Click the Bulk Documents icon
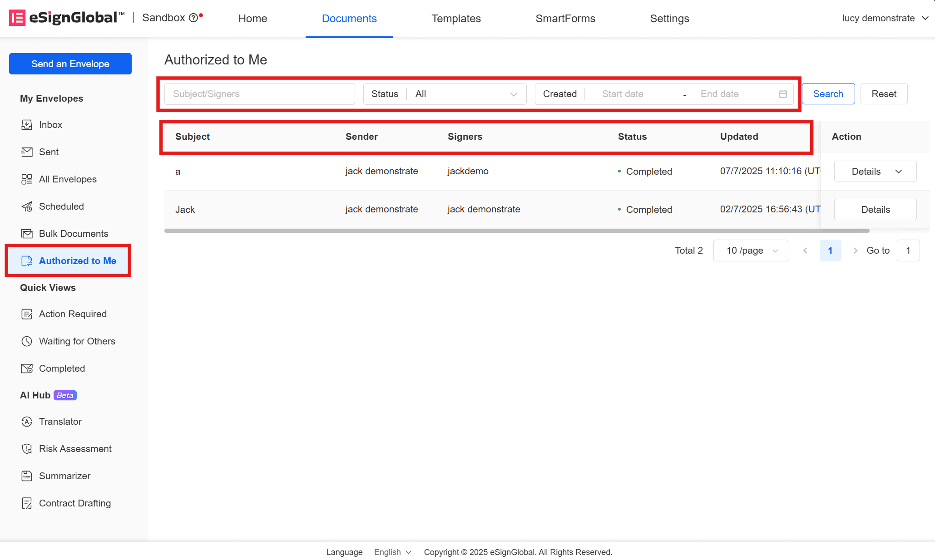Viewport: 935px width, 560px height. [27, 234]
